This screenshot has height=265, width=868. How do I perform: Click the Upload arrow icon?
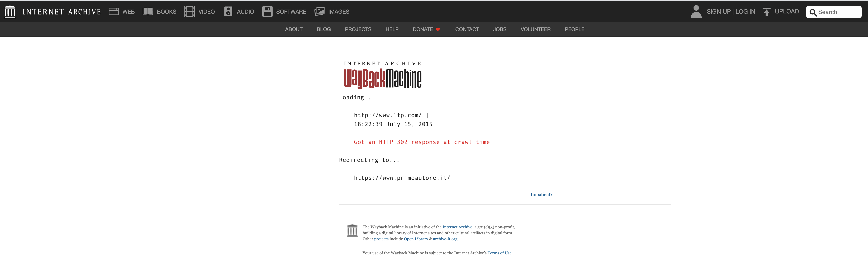point(766,12)
